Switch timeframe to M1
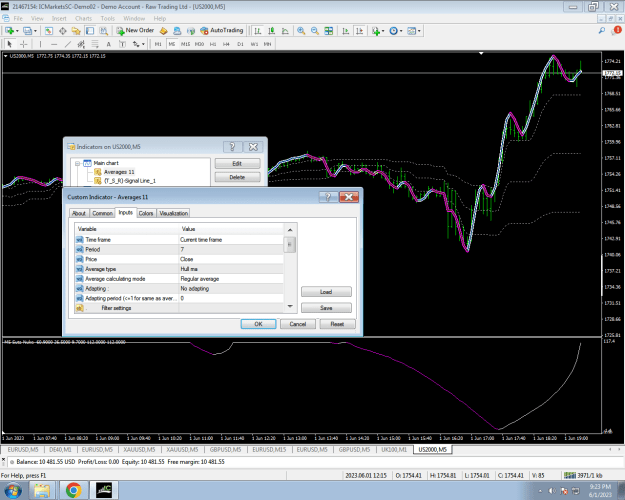625x500 pixels. click(158, 44)
